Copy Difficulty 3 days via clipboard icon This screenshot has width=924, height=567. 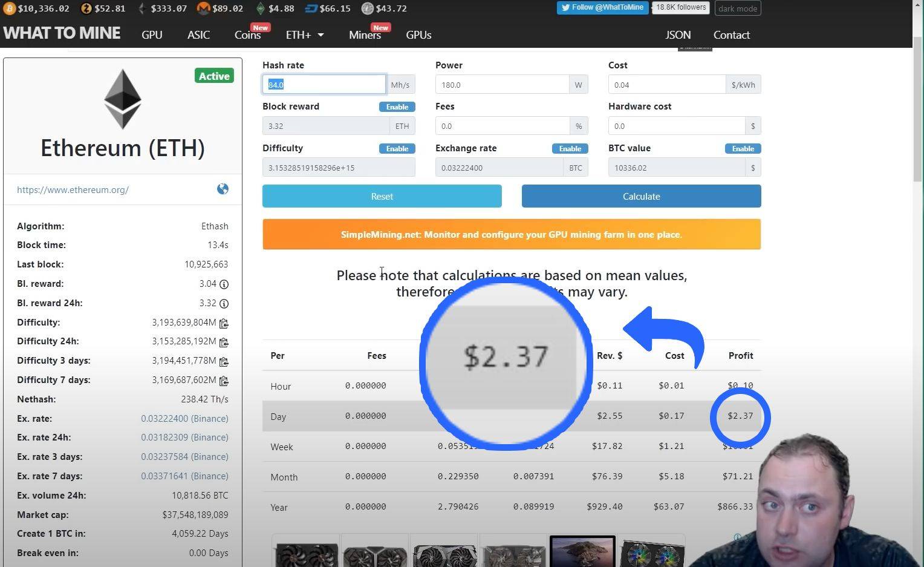coord(224,362)
